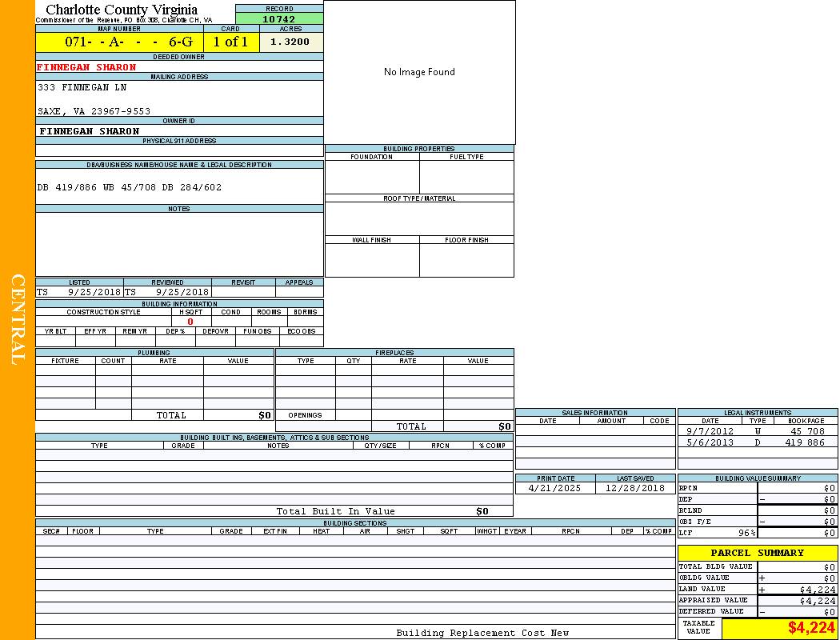Click the red deeded owner name
Screen dimensions: 840x640
pyautogui.click(x=87, y=67)
